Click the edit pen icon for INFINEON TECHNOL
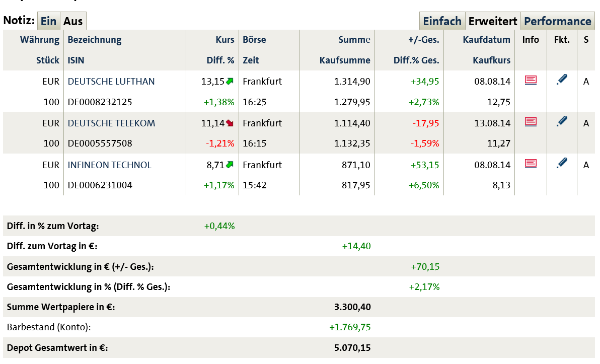The height and width of the screenshot is (364, 600). [562, 163]
